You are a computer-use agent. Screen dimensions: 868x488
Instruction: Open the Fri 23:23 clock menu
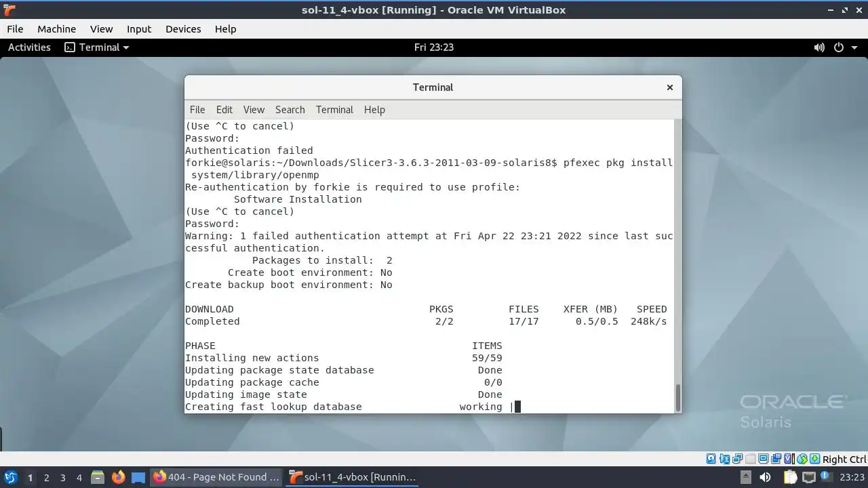click(x=434, y=47)
